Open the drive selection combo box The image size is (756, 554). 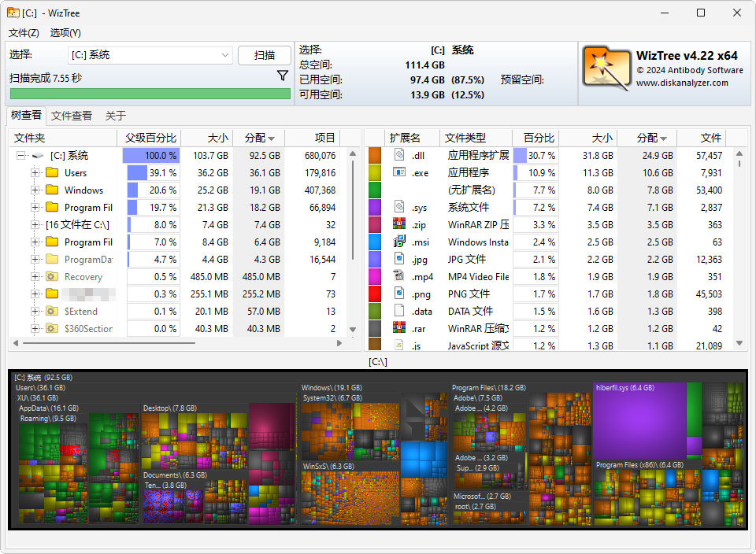[x=150, y=55]
